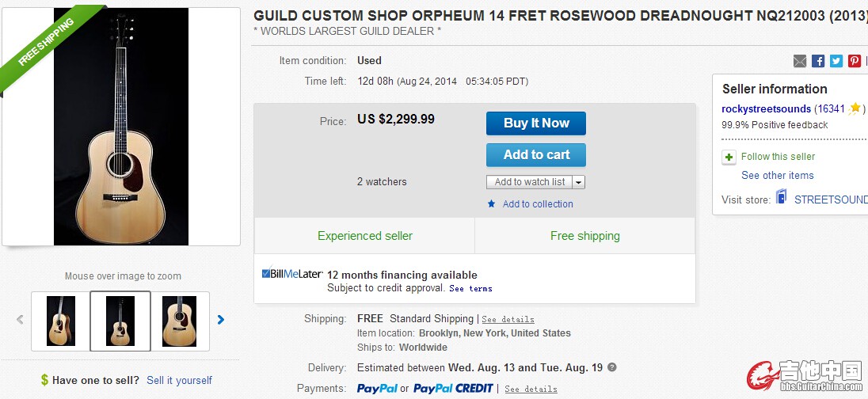The height and width of the screenshot is (399, 868).
Task: Share this listing on Twitter
Action: 836,61
